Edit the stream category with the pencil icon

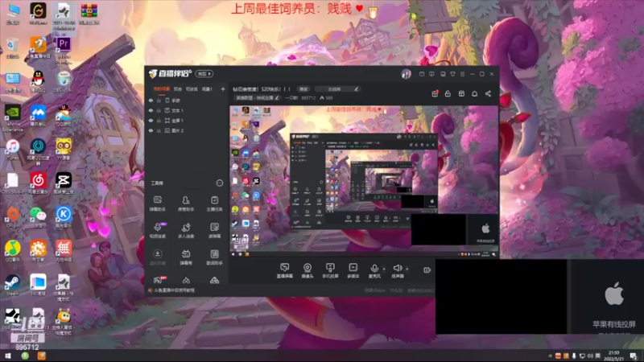point(277,97)
